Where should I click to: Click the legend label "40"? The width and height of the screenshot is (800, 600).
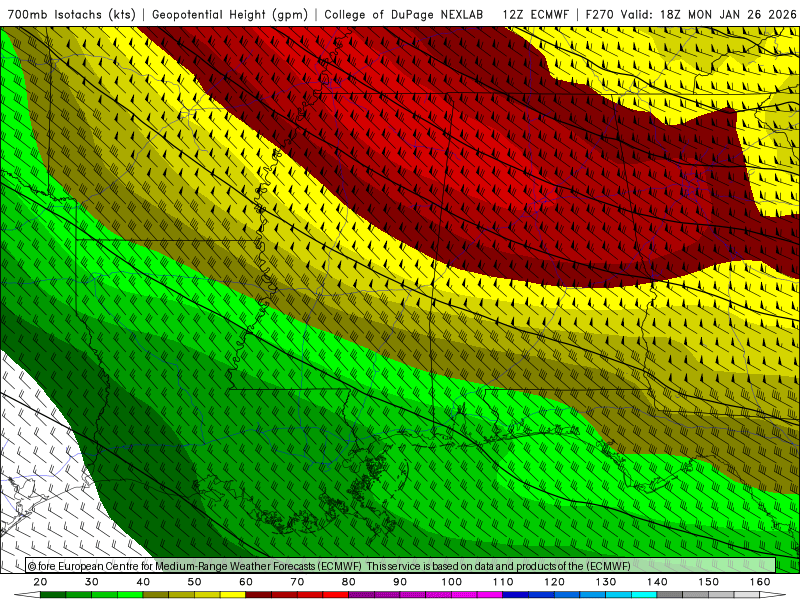tap(143, 582)
